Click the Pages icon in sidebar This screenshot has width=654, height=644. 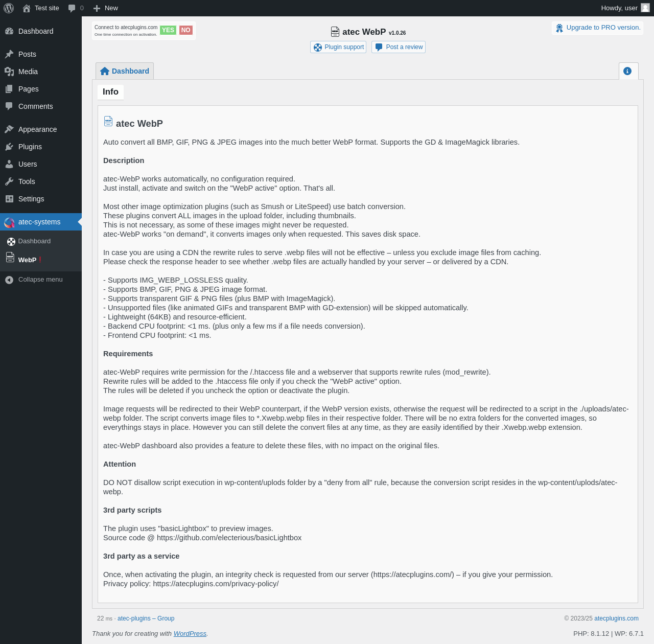click(9, 89)
